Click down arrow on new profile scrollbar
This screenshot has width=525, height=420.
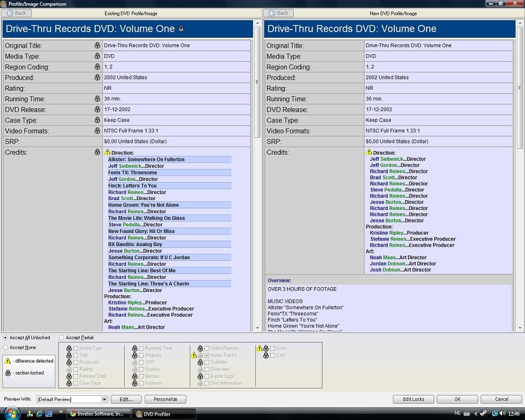(520, 328)
